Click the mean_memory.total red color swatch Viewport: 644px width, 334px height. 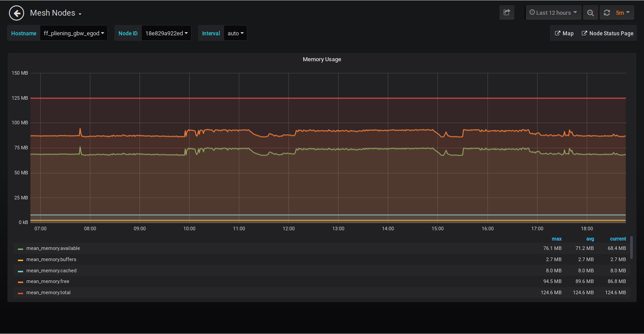click(x=21, y=293)
